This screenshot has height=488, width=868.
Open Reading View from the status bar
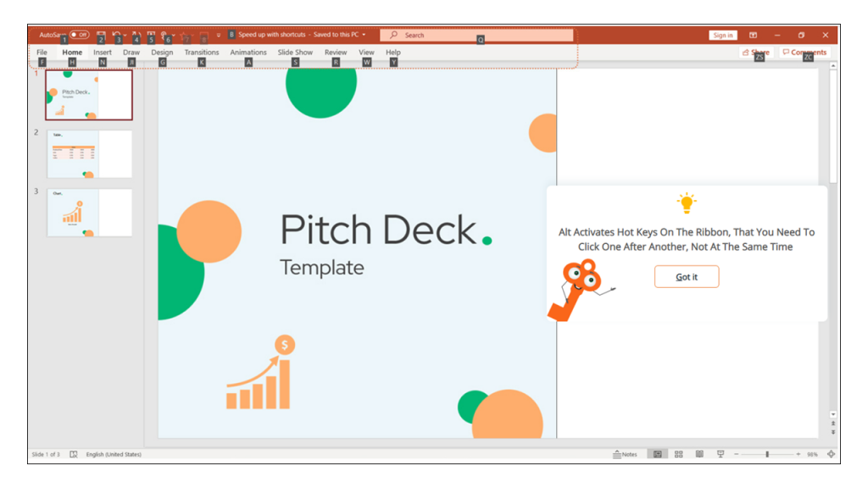click(x=698, y=454)
